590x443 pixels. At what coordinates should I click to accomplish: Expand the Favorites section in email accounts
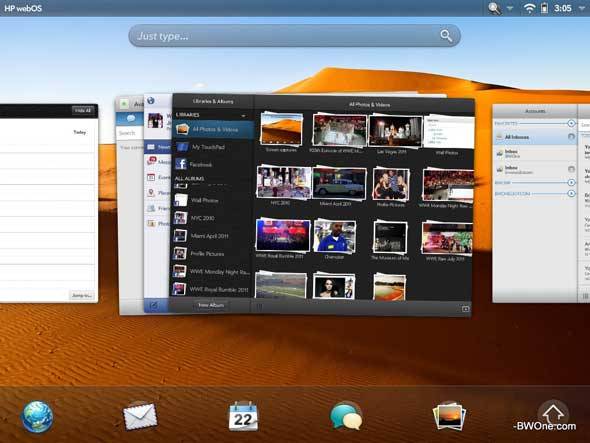pos(571,123)
